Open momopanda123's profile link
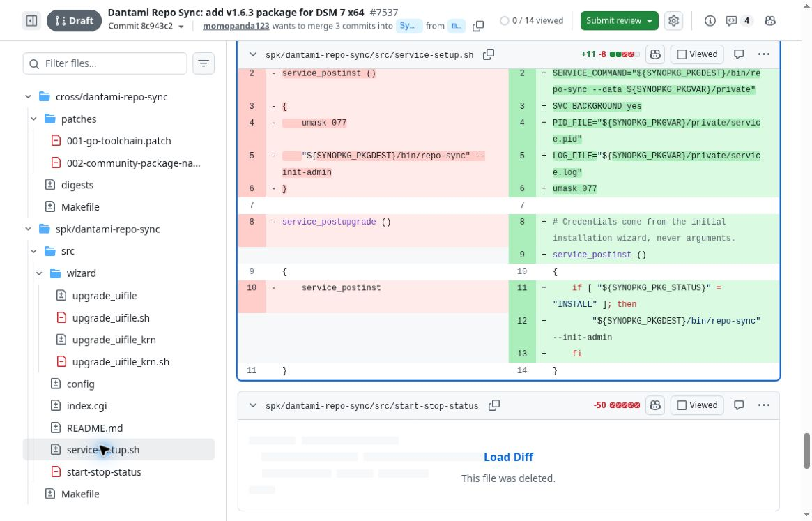Screen dimensions: 812x521 [x=236, y=26]
